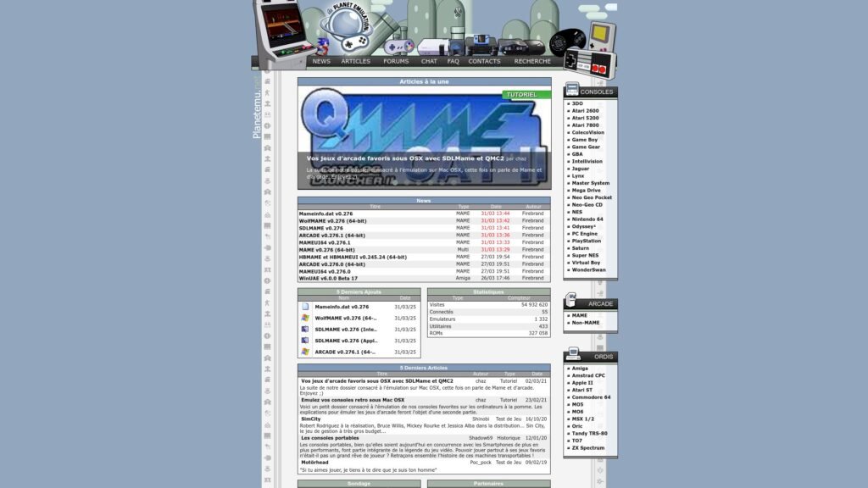The height and width of the screenshot is (488, 868).
Task: Open the MAMEUI64 v0.276.1 news entry
Action: (x=325, y=242)
